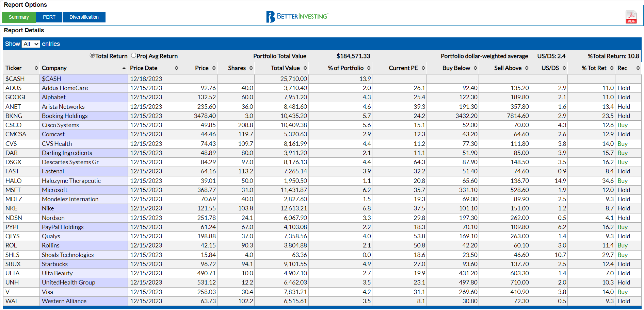This screenshot has height=310, width=644.
Task: Click the GOOGL ticker cell
Action: coord(21,97)
